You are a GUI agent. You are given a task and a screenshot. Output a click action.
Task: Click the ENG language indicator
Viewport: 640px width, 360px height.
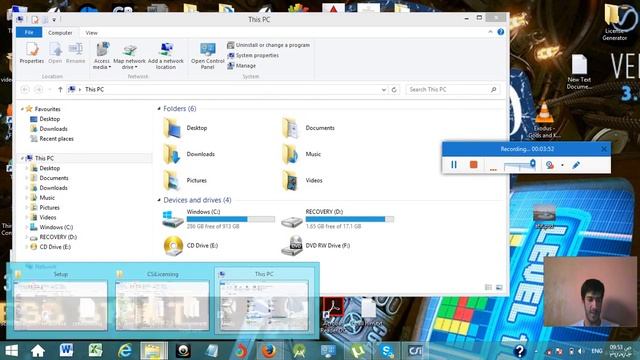[x=596, y=351]
